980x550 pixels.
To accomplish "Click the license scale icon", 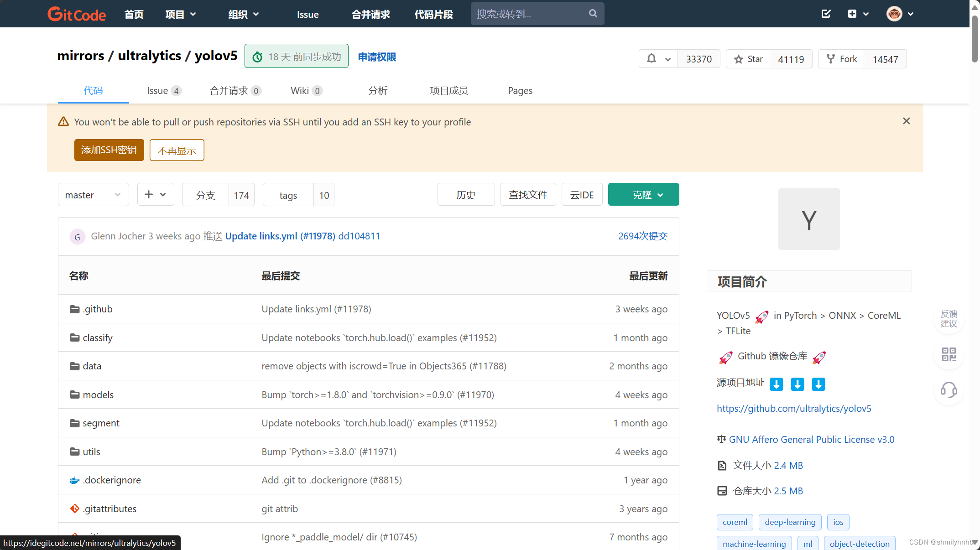I will pyautogui.click(x=721, y=439).
